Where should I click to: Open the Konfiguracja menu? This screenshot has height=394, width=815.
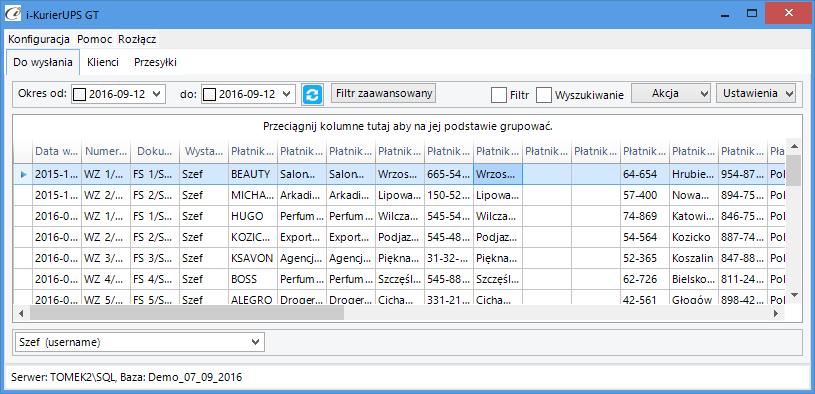pos(39,39)
